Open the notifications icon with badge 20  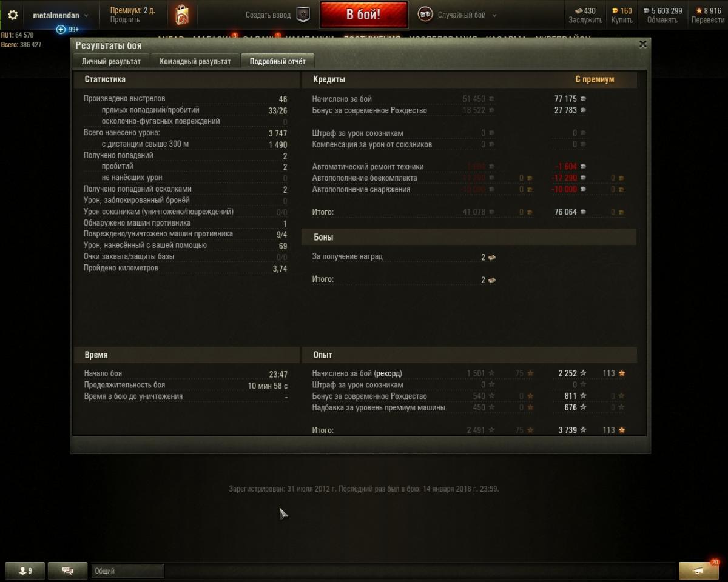(699, 570)
